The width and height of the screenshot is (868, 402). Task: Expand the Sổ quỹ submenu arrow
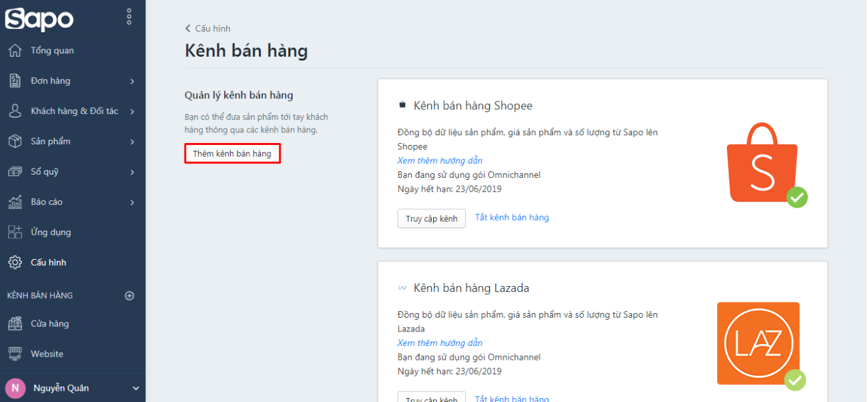point(132,172)
